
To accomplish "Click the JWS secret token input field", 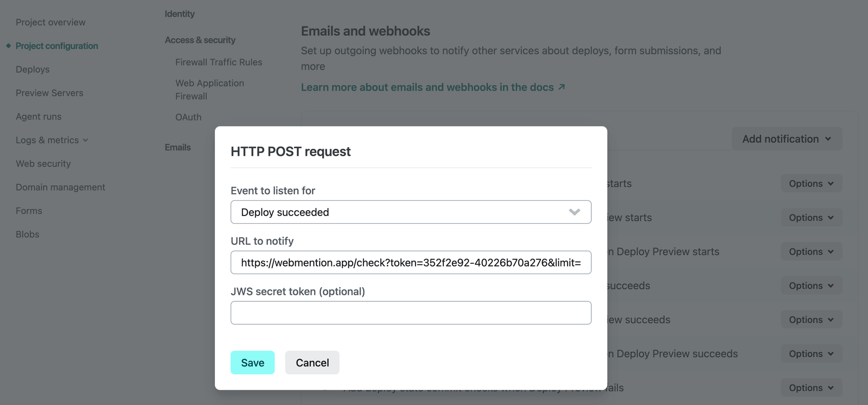I will click(x=411, y=313).
